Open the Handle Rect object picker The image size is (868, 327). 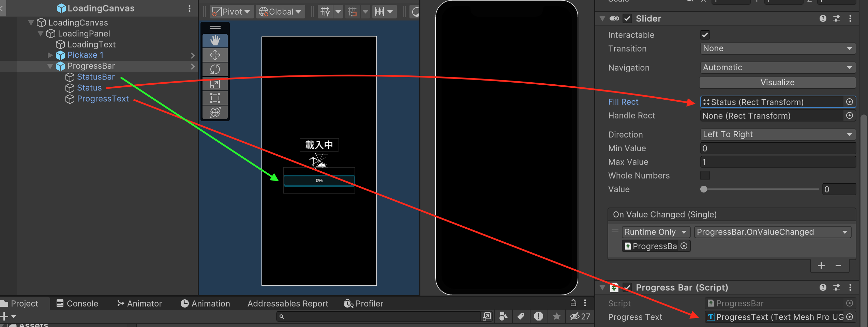[x=850, y=115]
